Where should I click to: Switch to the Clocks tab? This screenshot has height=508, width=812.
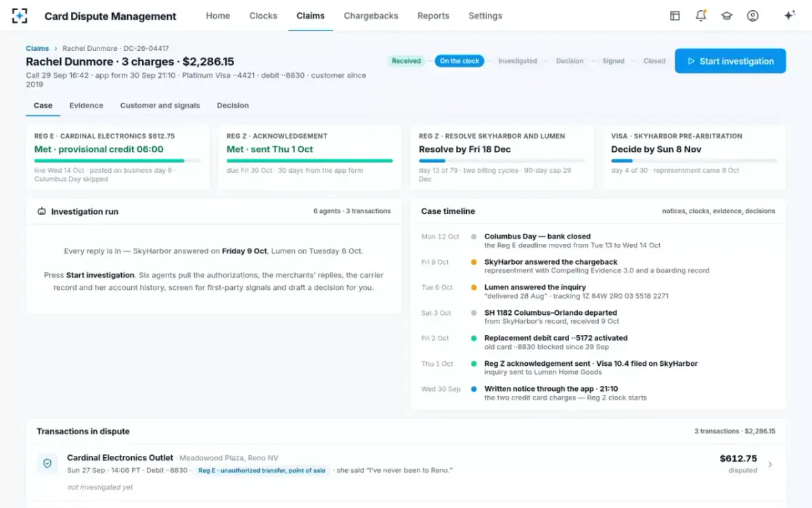pyautogui.click(x=263, y=16)
